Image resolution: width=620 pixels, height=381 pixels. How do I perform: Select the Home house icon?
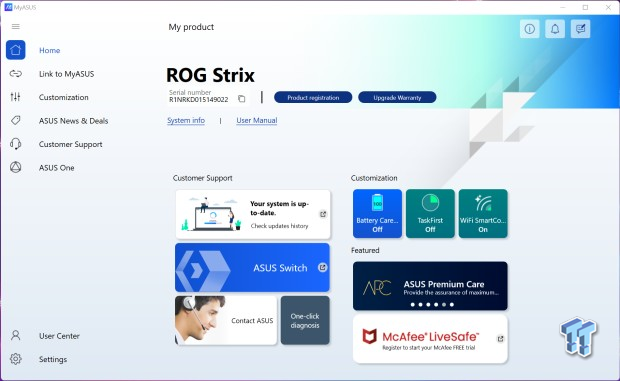pos(15,50)
